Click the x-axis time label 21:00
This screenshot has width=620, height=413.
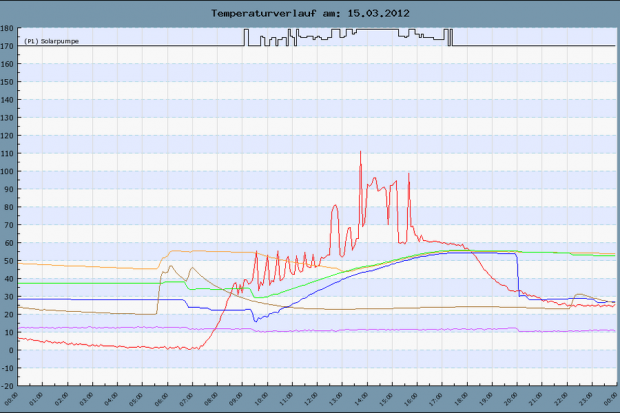tap(535, 399)
